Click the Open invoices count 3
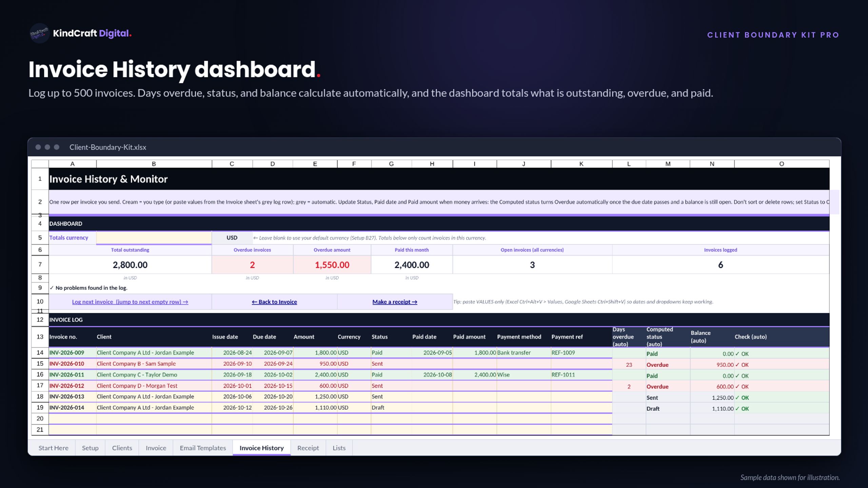Viewport: 868px width, 488px height. point(532,265)
